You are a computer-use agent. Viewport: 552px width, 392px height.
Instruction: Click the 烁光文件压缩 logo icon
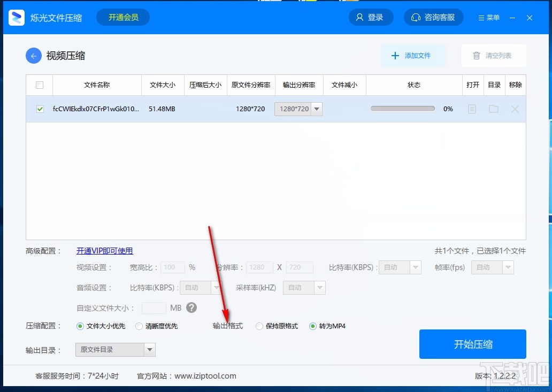16,17
